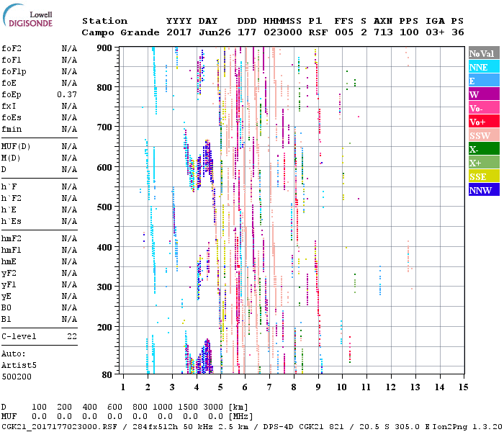Select the X- dark green legend swatch
504x432 pixels.
(x=483, y=149)
